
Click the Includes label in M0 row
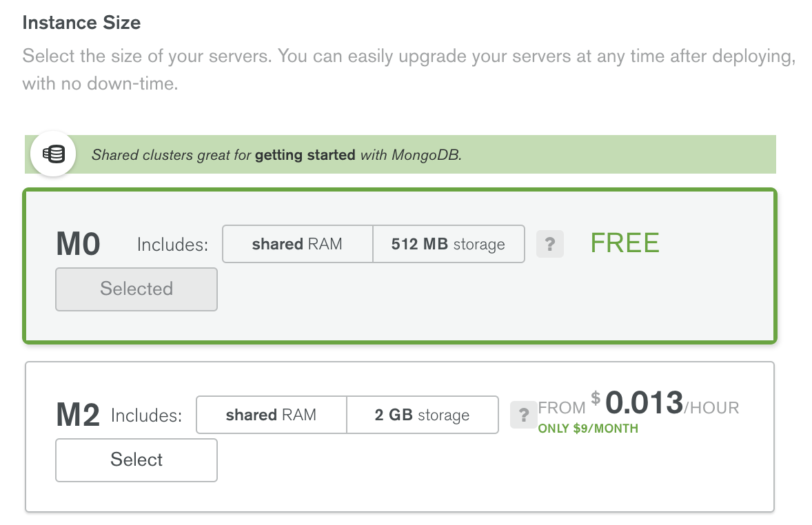[x=172, y=245]
